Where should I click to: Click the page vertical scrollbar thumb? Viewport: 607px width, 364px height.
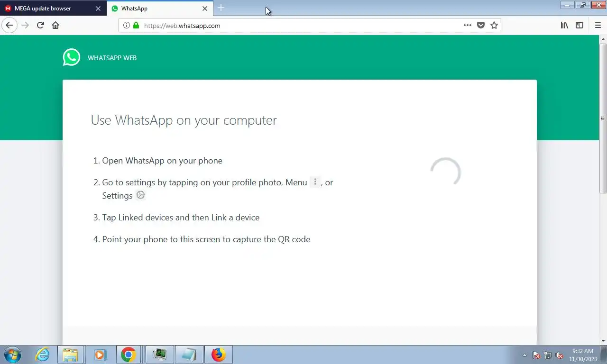click(603, 118)
